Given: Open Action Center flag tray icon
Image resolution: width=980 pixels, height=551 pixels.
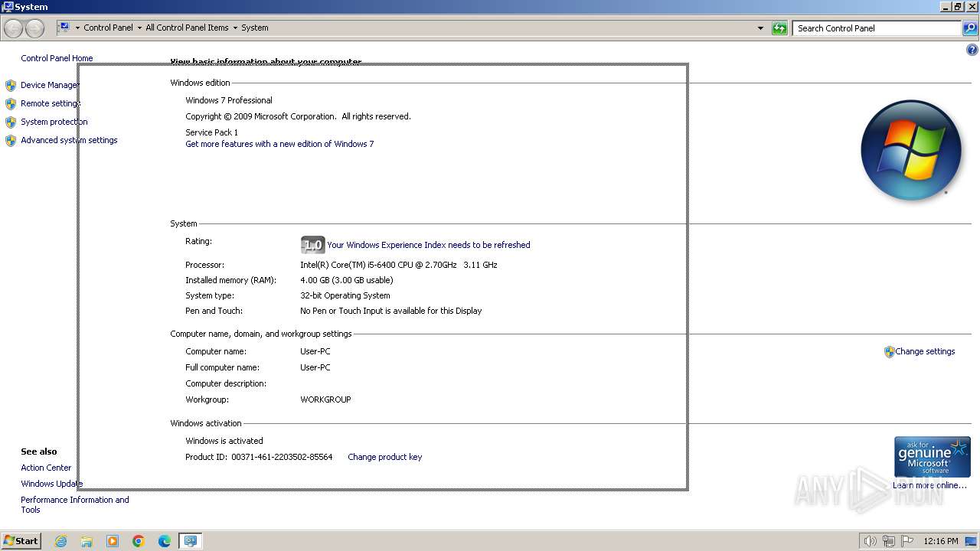Looking at the screenshot, I should point(908,541).
